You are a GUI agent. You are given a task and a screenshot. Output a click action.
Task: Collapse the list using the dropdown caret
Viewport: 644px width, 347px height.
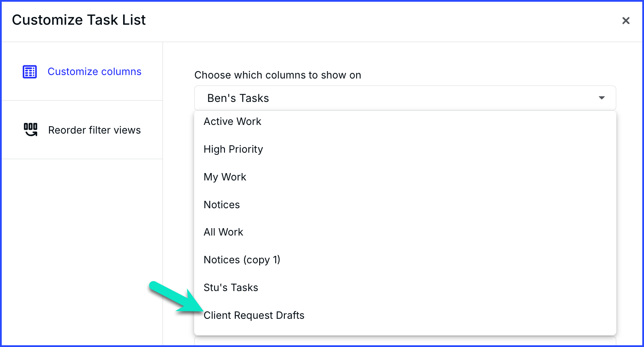(x=602, y=98)
